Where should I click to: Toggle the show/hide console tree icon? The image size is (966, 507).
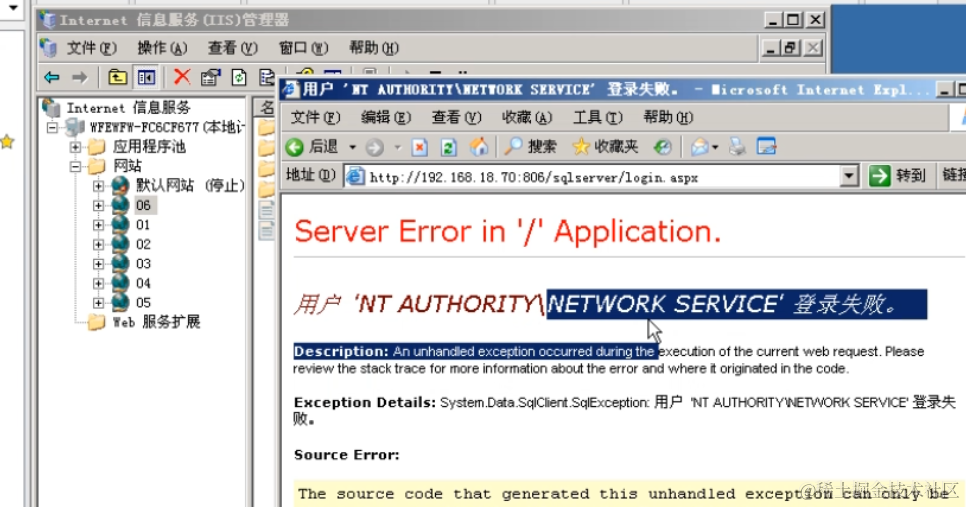(x=147, y=77)
